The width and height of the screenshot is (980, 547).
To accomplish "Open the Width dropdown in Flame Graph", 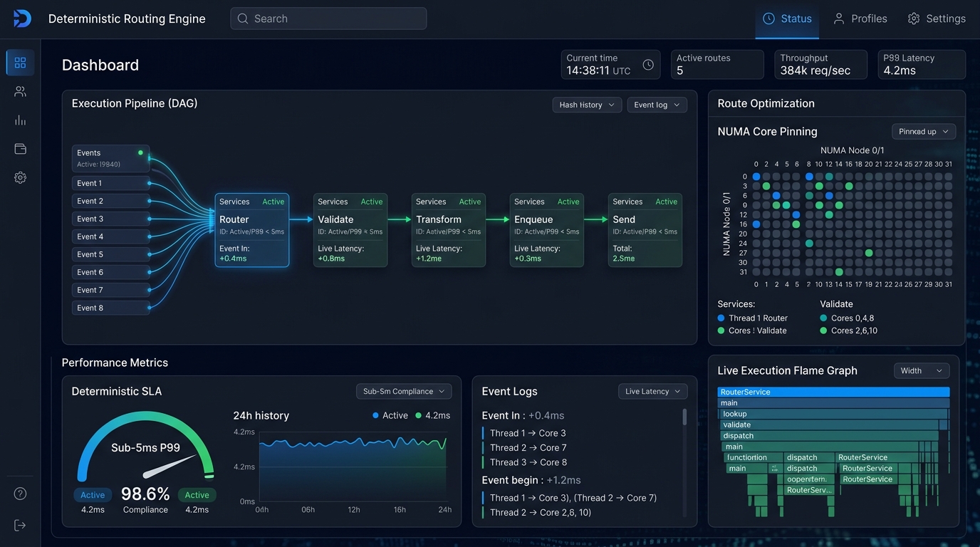I will [x=922, y=370].
